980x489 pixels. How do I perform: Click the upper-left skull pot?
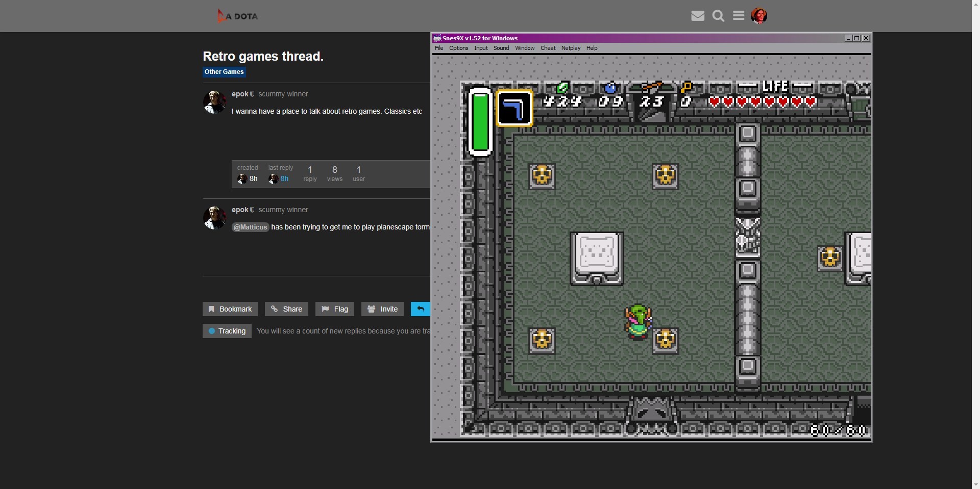[x=542, y=176]
